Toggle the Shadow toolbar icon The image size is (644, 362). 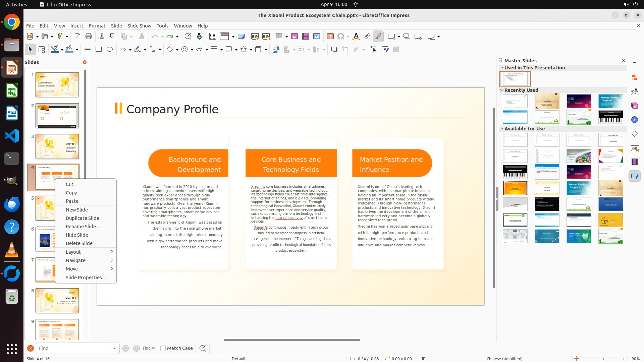334,50
